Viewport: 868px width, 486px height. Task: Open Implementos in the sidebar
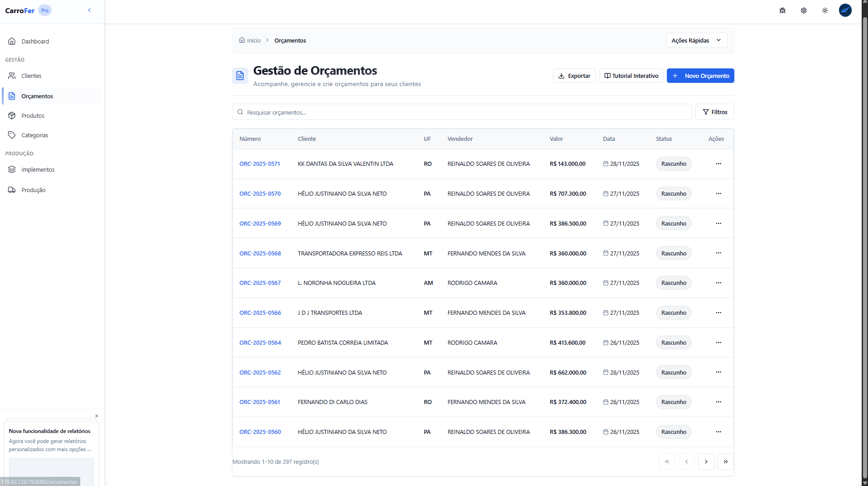38,169
